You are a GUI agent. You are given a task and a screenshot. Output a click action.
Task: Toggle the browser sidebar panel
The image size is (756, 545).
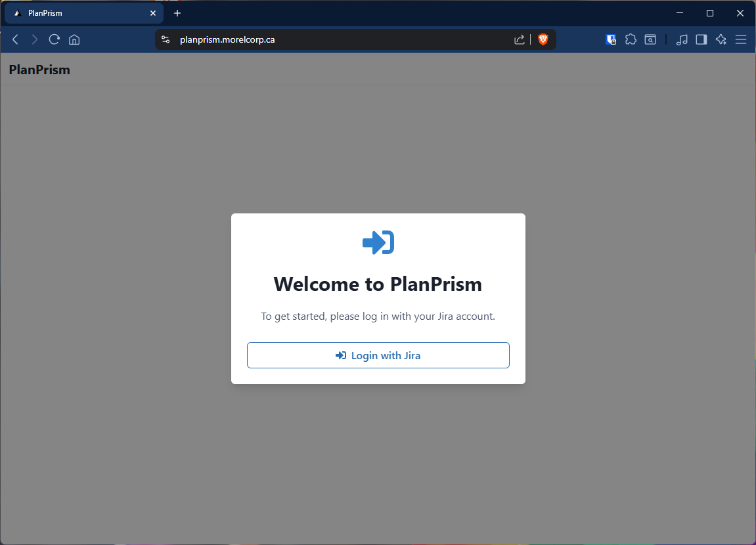tap(701, 39)
